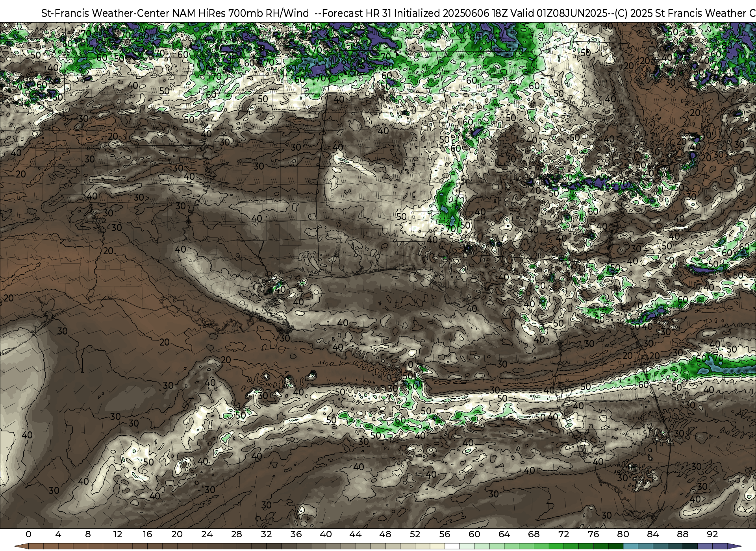Select the colorbar tick label 92
This screenshot has width=756, height=551.
(x=712, y=534)
